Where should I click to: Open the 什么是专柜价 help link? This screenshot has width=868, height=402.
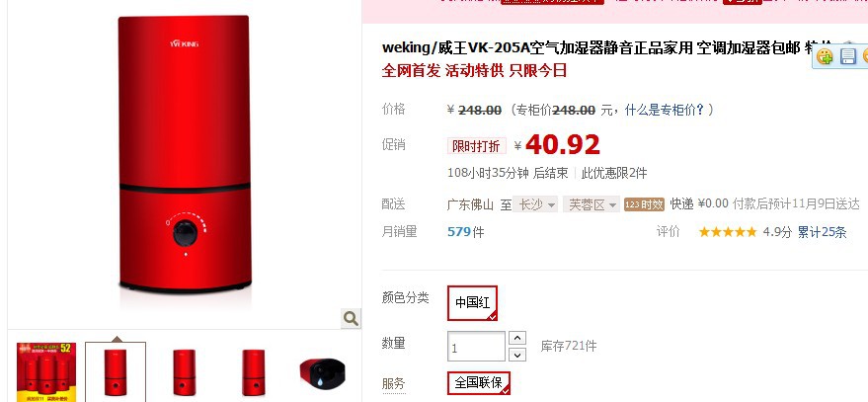click(x=665, y=110)
